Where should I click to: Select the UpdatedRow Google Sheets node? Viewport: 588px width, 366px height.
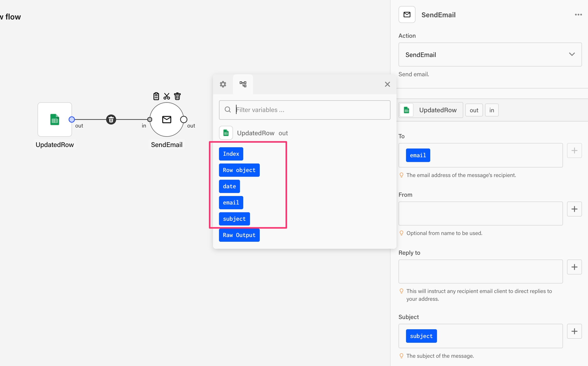point(55,119)
